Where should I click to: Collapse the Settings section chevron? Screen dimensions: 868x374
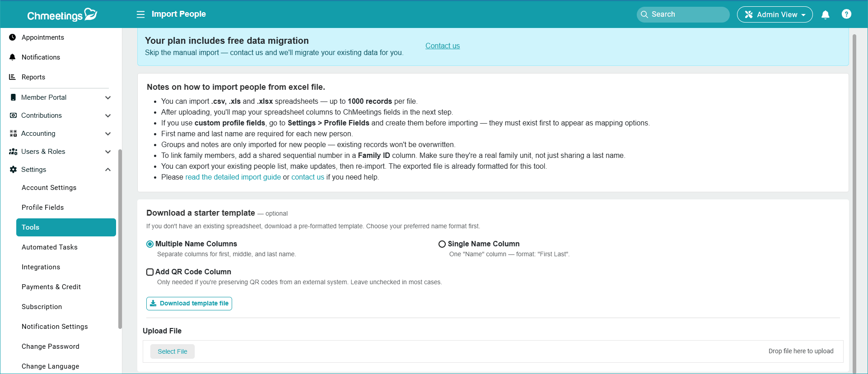pos(108,170)
